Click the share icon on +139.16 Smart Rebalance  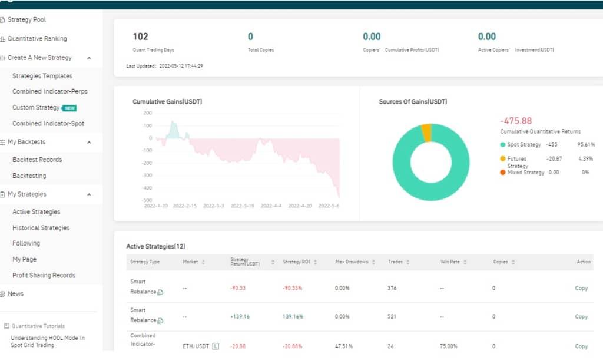coord(160,320)
